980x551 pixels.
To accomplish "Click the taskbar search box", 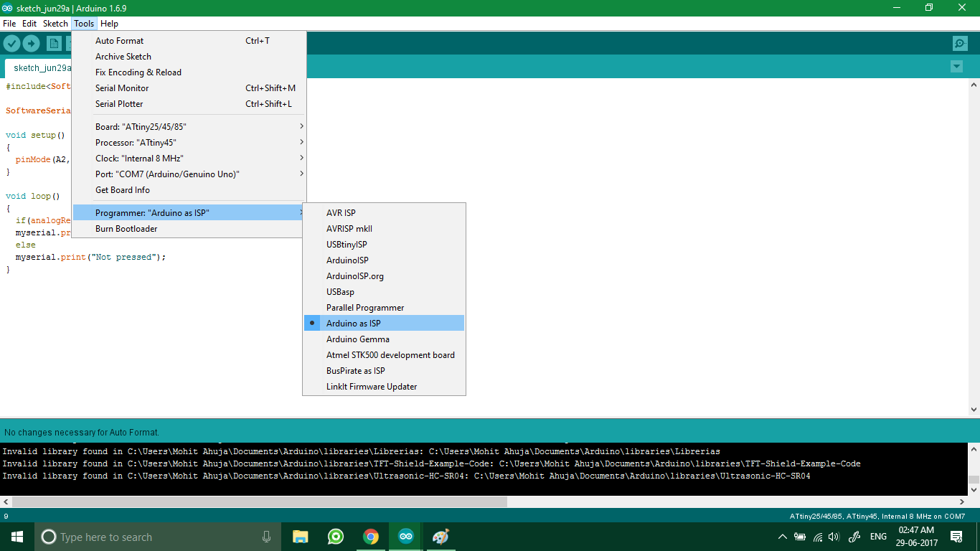I will pyautogui.click(x=157, y=537).
